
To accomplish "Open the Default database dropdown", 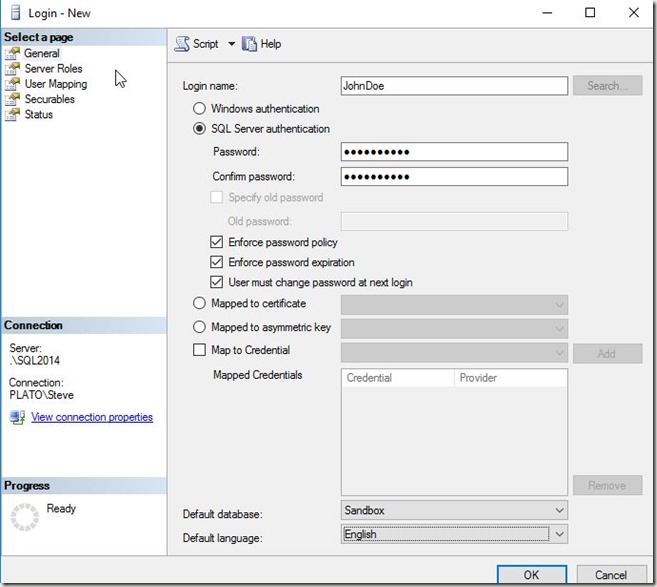I will point(559,510).
